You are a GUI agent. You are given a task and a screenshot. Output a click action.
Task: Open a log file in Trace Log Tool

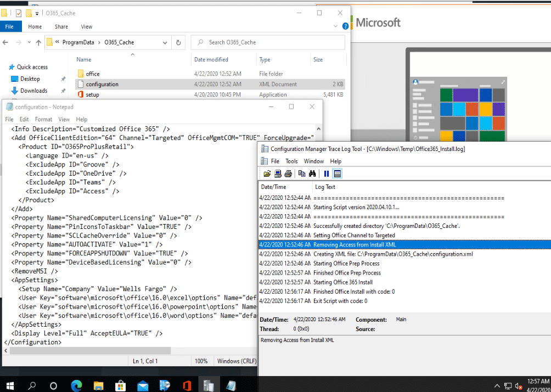tap(267, 173)
